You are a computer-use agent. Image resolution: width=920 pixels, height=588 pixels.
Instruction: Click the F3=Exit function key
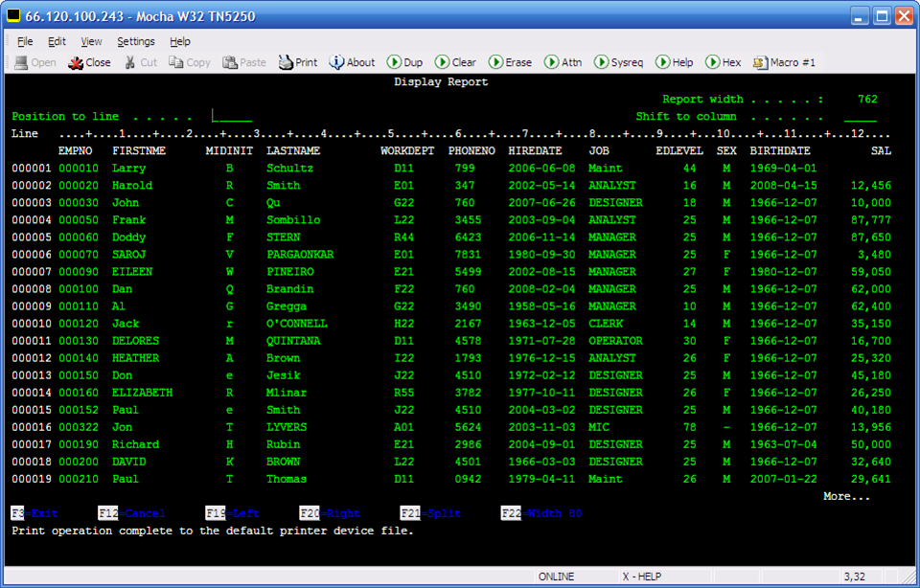point(34,513)
